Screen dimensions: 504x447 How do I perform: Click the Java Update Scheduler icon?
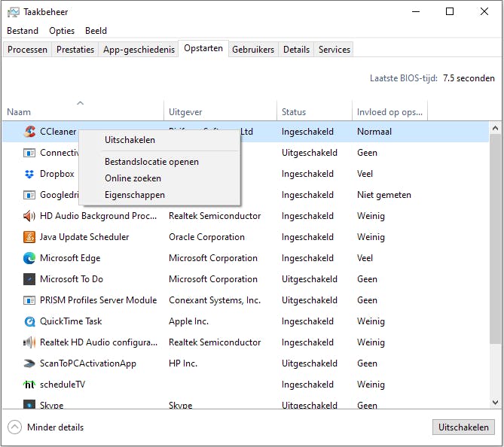point(29,237)
